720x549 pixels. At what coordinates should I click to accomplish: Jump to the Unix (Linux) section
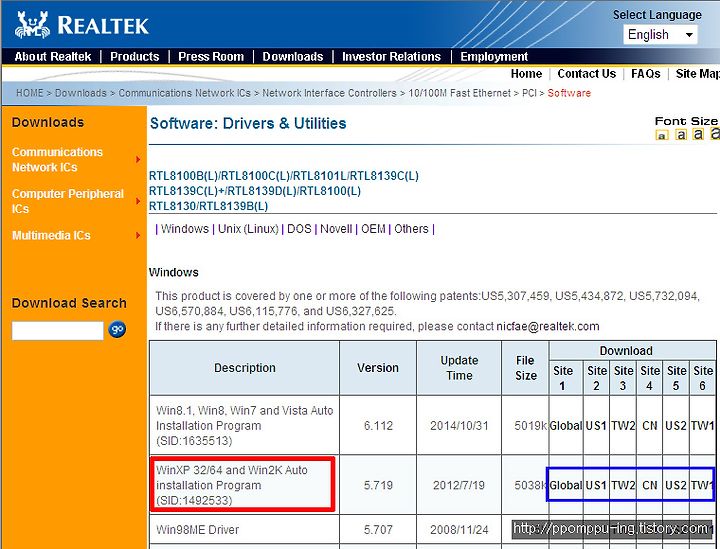[x=248, y=229]
